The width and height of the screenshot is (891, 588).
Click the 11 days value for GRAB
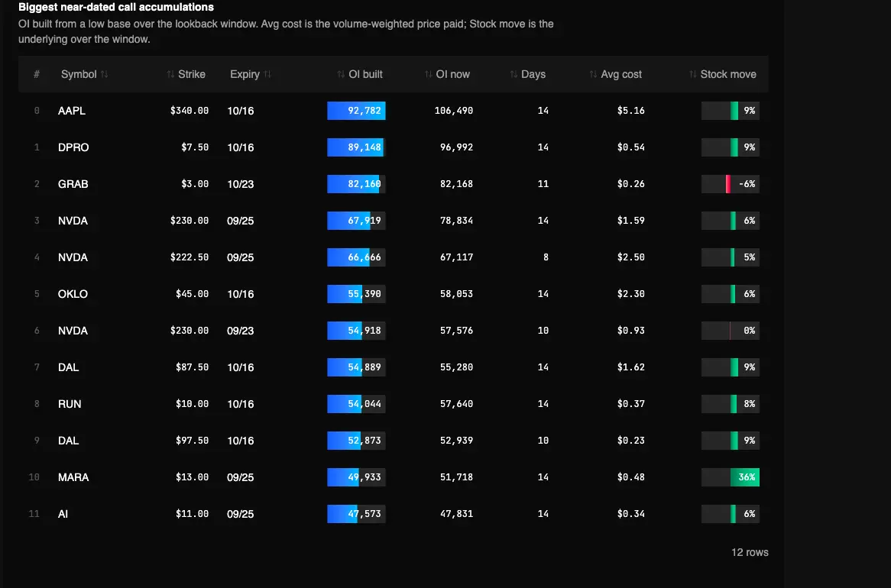pyautogui.click(x=543, y=184)
